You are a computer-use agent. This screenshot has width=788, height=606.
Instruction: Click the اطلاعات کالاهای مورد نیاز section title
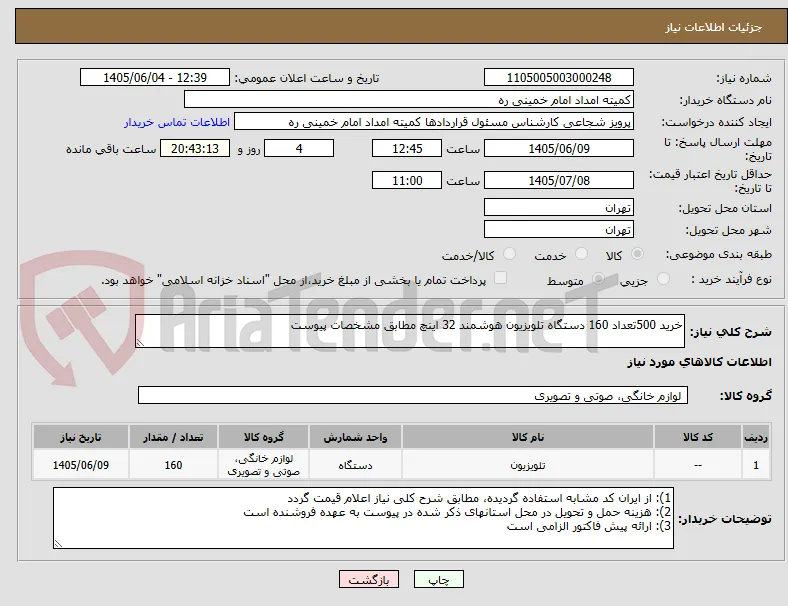699,362
